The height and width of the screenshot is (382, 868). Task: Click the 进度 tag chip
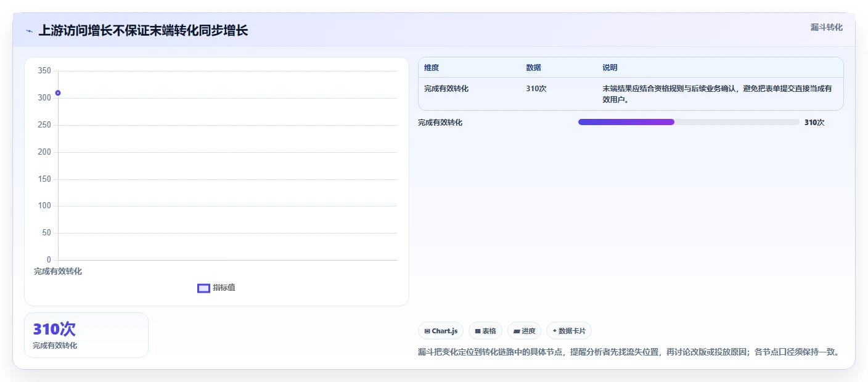click(524, 331)
